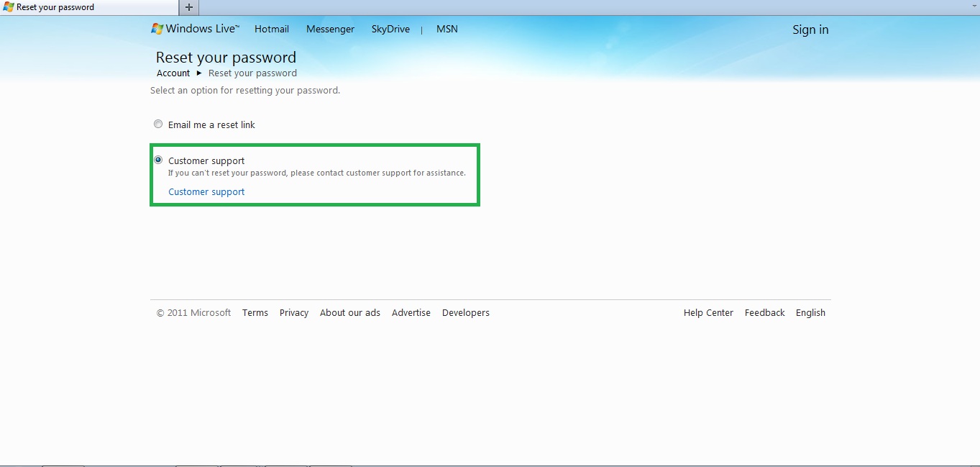Open the Hotmail menu item
The image size is (980, 467).
pyautogui.click(x=271, y=29)
